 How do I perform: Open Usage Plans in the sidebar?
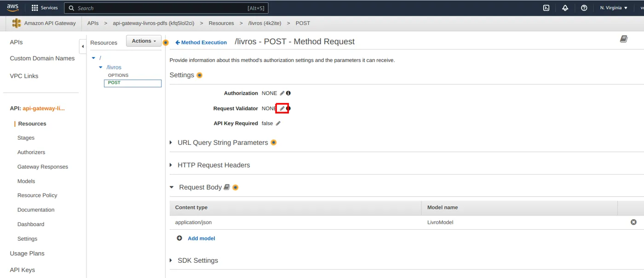click(x=27, y=253)
